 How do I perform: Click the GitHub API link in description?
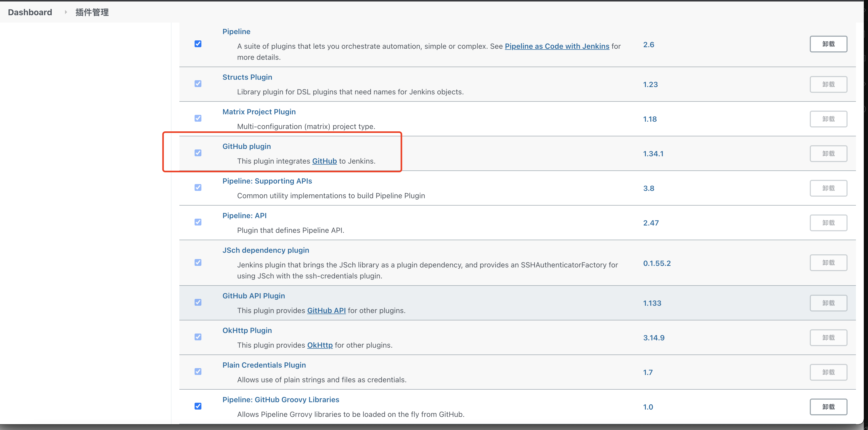point(326,310)
